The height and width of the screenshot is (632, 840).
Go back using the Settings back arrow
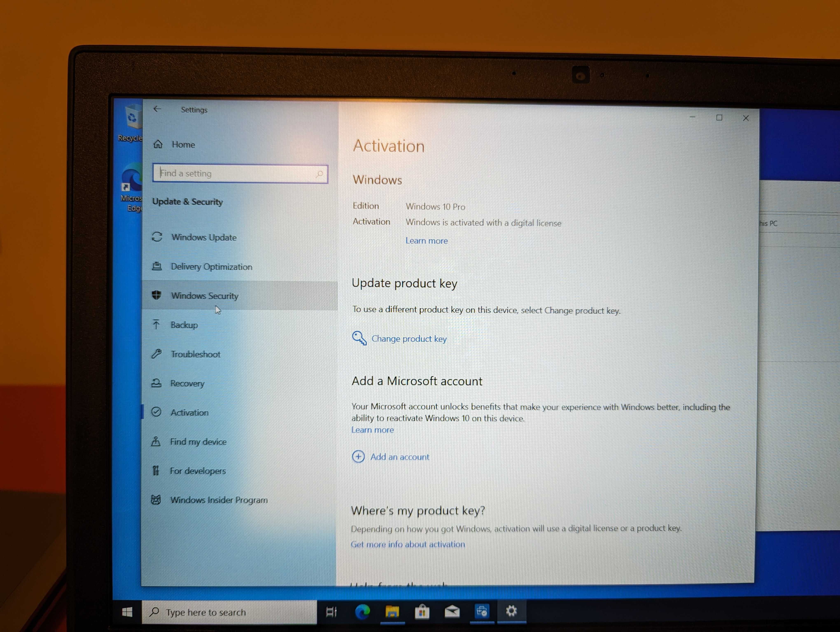pyautogui.click(x=157, y=109)
